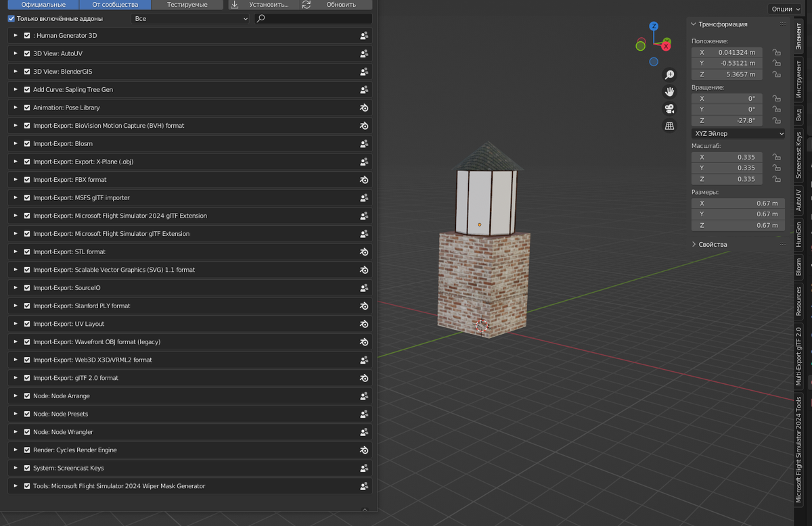This screenshot has height=526, width=812.
Task: Open the AutoUV sidebar tab
Action: [x=798, y=200]
